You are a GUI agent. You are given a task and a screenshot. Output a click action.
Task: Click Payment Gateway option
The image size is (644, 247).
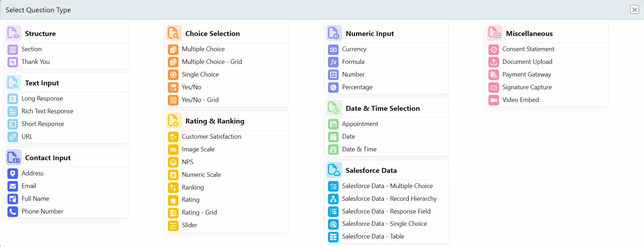pos(526,74)
